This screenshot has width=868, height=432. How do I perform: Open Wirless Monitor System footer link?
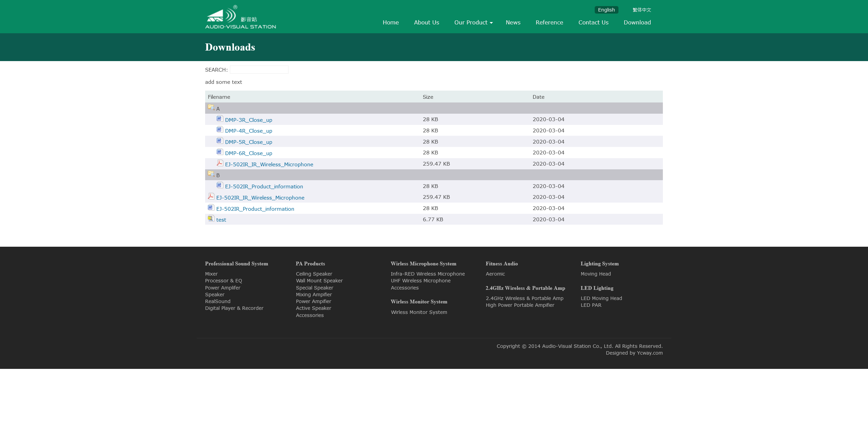pyautogui.click(x=419, y=312)
